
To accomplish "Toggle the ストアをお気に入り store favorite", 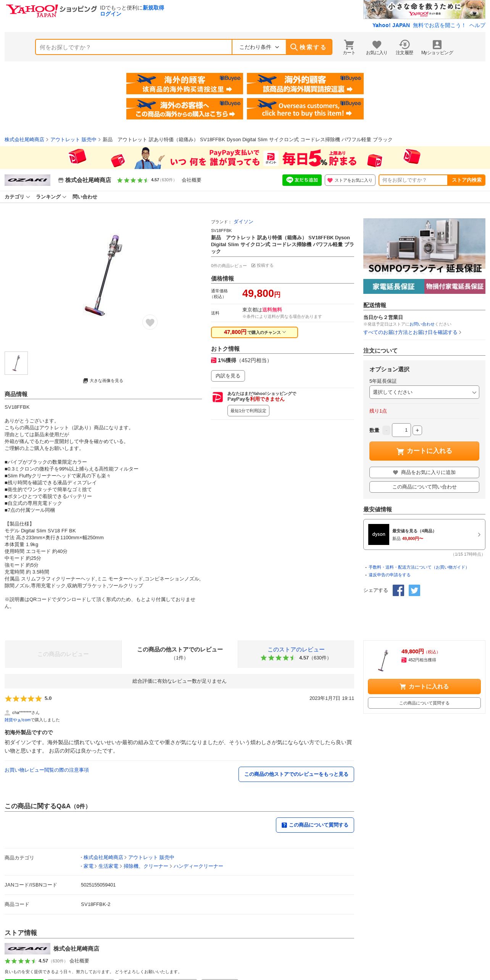I will pyautogui.click(x=350, y=180).
